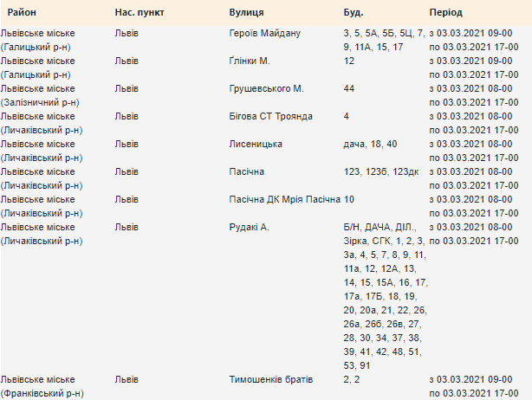
Task: Select the Героїв Майдану street cell
Action: [x=264, y=33]
